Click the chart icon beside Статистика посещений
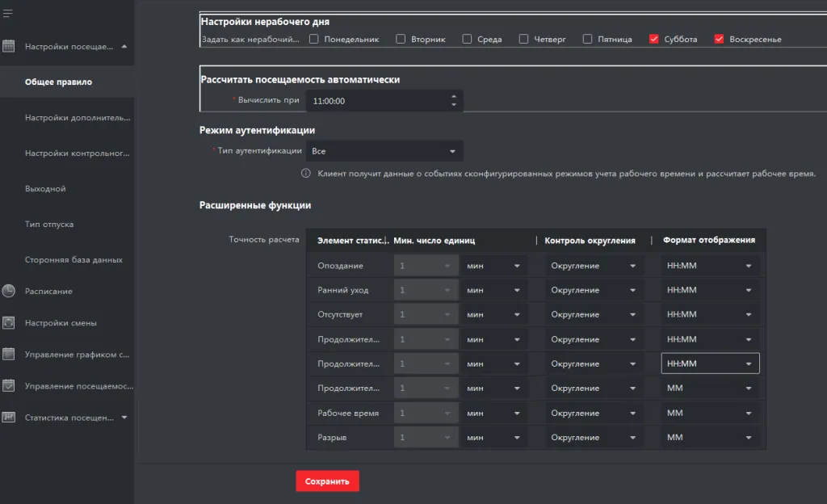The width and height of the screenshot is (827, 504). (9, 418)
